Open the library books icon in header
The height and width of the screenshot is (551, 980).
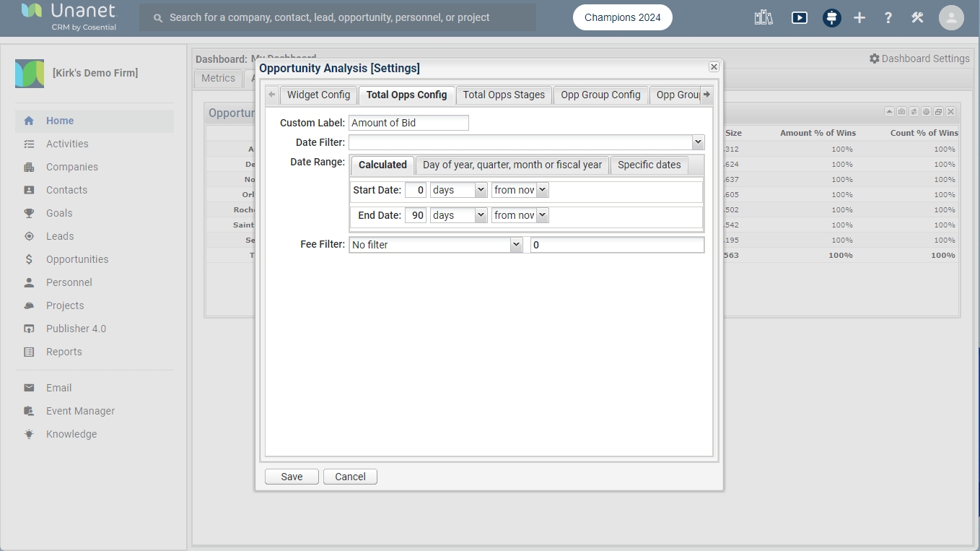tap(764, 18)
